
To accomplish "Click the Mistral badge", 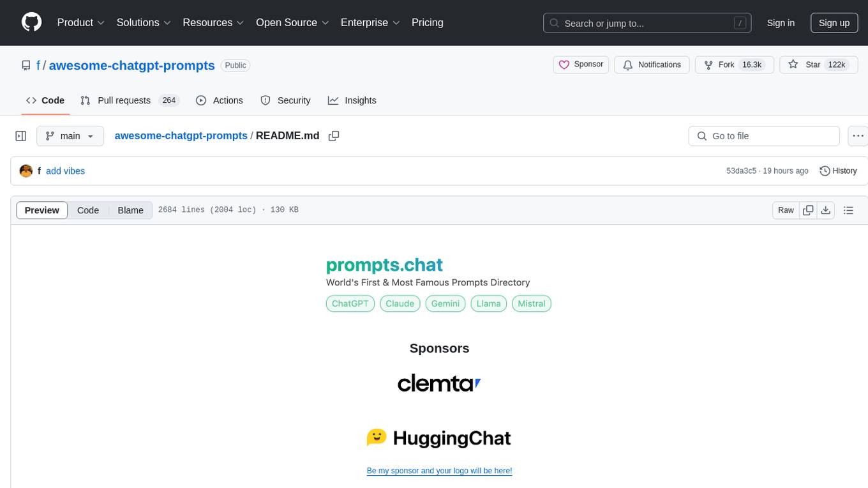I will pyautogui.click(x=532, y=303).
